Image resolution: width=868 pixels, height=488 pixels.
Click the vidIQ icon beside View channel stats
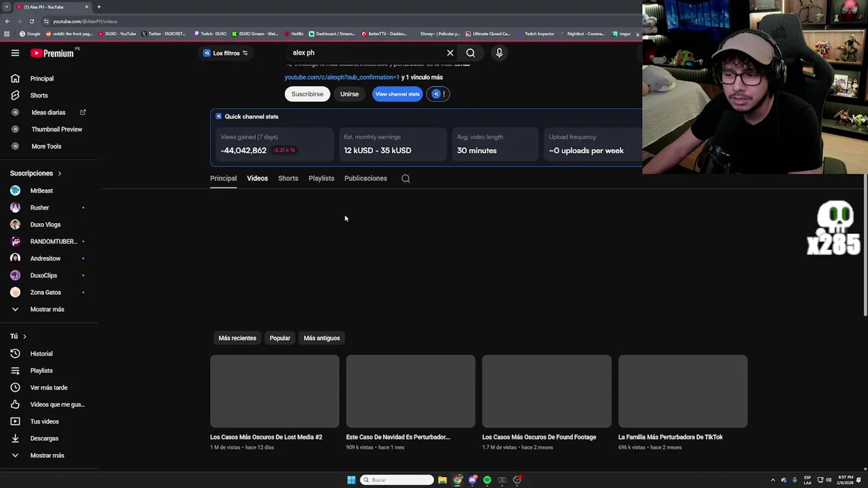(x=436, y=94)
